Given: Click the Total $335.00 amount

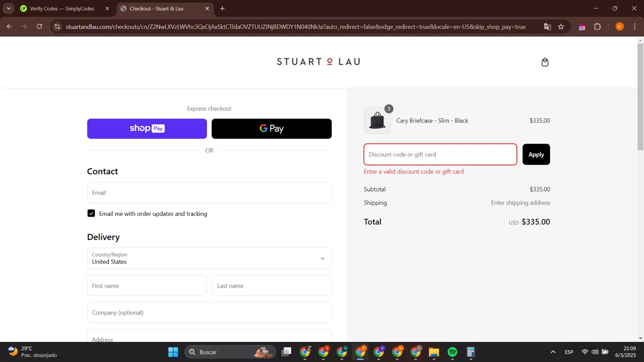Looking at the screenshot, I should click(x=536, y=222).
